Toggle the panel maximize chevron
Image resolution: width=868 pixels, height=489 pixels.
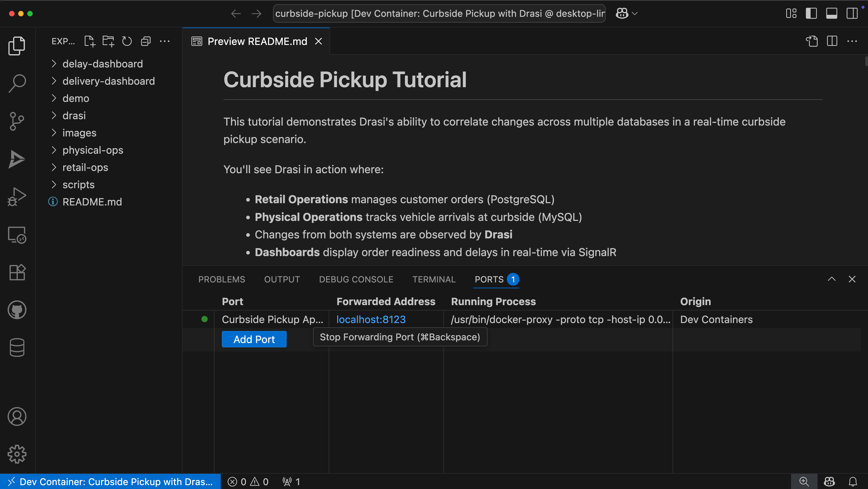tap(832, 279)
